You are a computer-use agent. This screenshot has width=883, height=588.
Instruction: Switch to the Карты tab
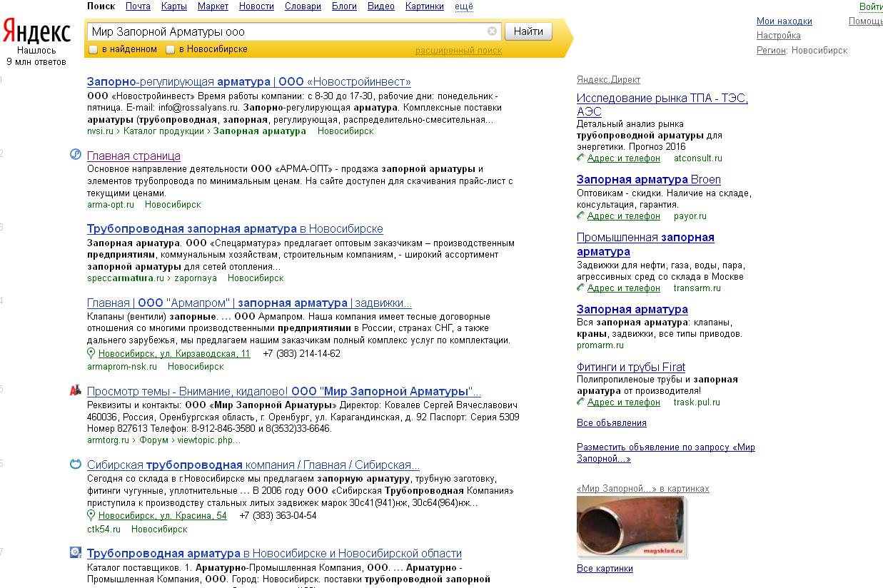click(173, 6)
